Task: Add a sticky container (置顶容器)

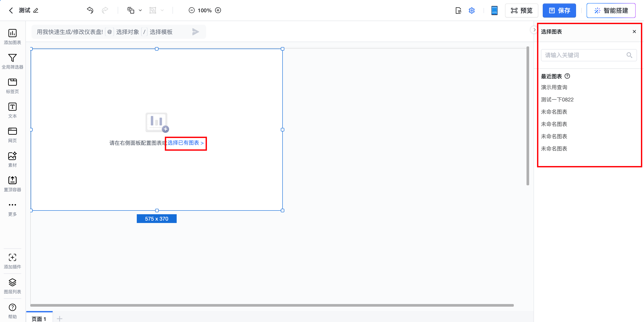Action: click(x=12, y=184)
